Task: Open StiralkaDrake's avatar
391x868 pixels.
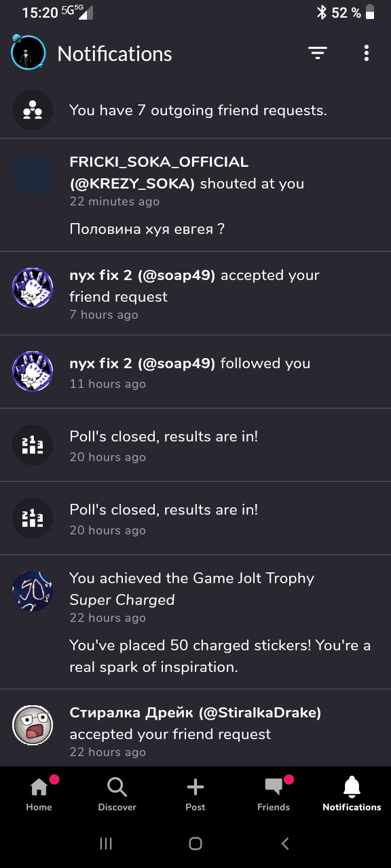Action: (33, 725)
